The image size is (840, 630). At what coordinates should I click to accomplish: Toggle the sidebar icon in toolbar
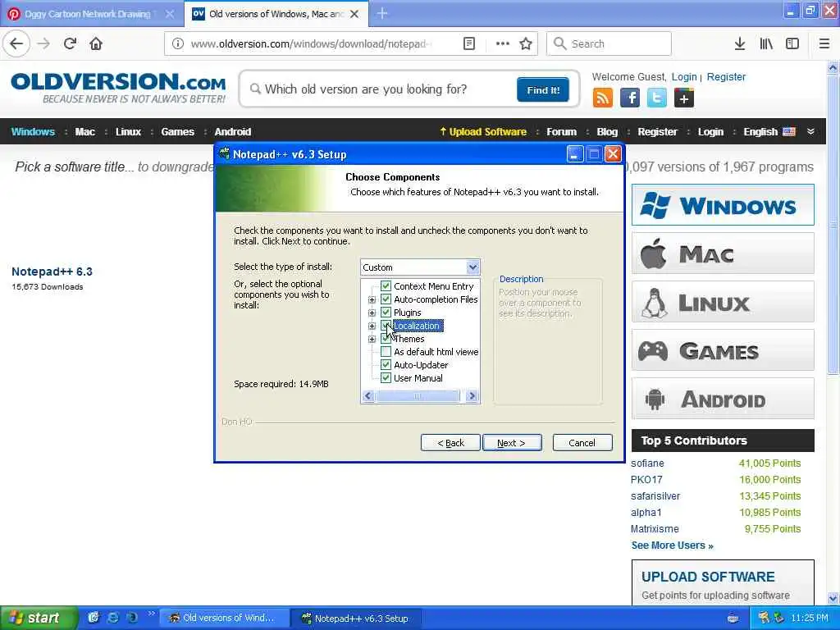click(x=792, y=43)
